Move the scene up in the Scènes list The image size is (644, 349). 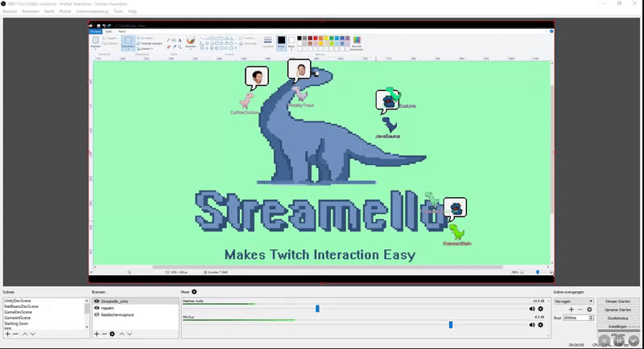25,335
